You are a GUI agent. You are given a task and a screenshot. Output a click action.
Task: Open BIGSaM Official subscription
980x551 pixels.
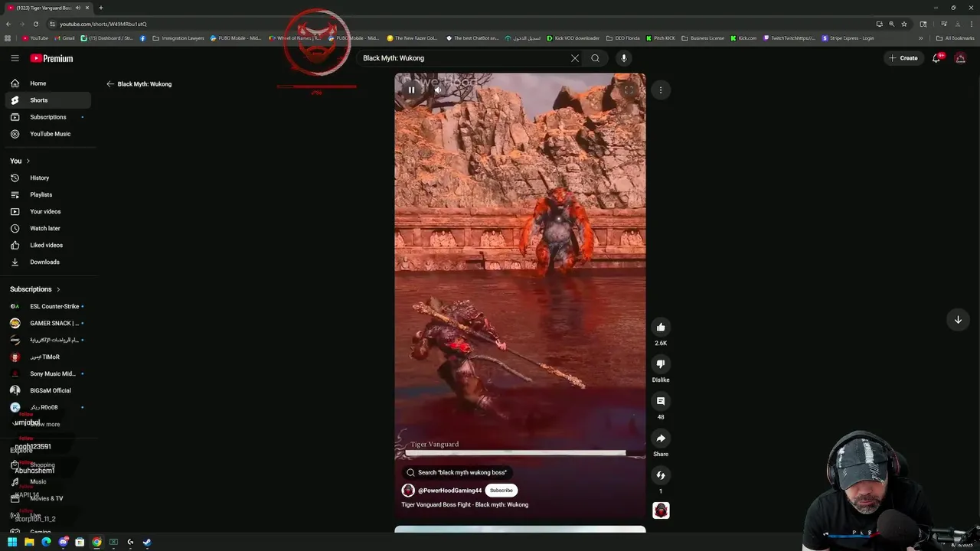tap(47, 391)
